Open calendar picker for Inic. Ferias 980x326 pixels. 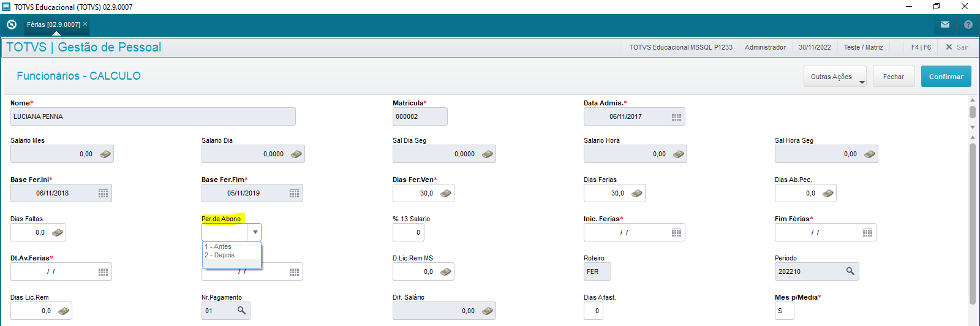pyautogui.click(x=676, y=232)
